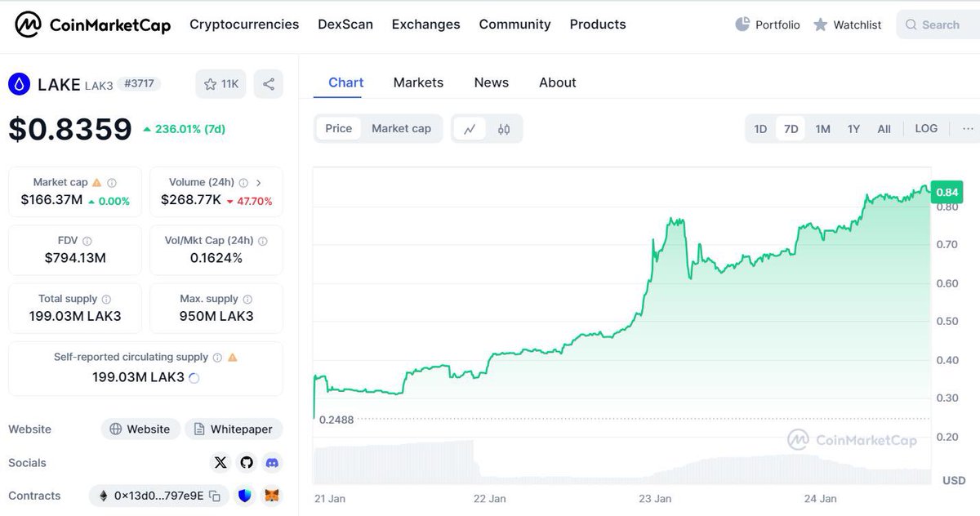980x516 pixels.
Task: Click the share icon next to 11K
Action: click(x=269, y=84)
